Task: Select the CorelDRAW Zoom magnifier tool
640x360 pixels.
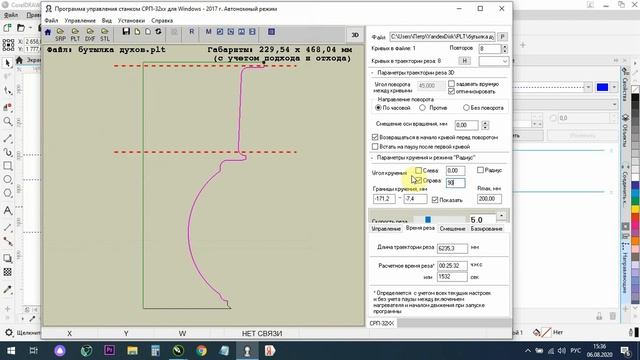Action: tap(7, 121)
